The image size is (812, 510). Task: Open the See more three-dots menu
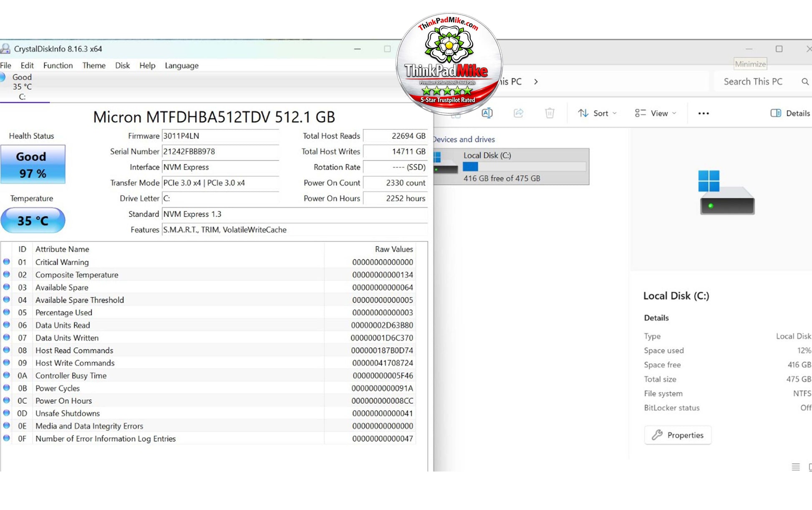click(x=704, y=113)
